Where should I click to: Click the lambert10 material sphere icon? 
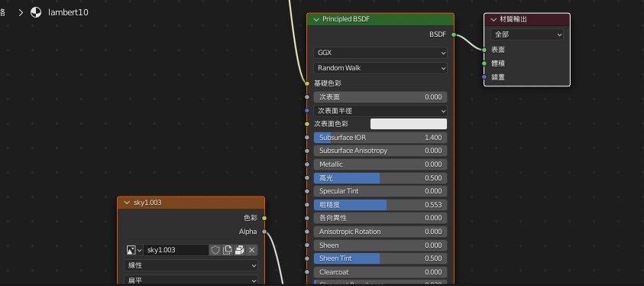(x=36, y=12)
